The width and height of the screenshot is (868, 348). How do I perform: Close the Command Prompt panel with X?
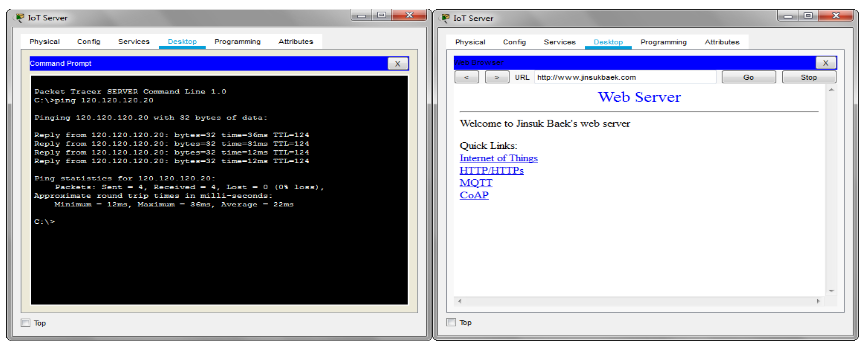398,64
